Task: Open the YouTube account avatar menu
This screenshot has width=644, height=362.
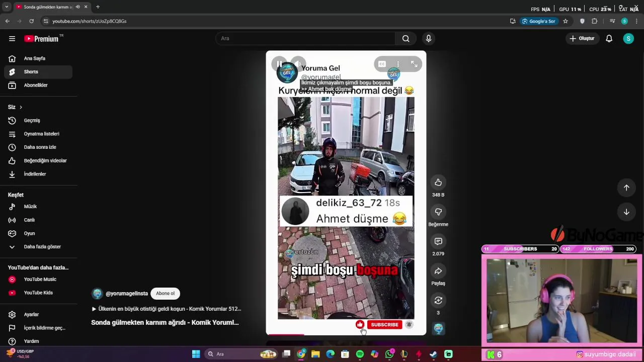Action: tap(628, 39)
